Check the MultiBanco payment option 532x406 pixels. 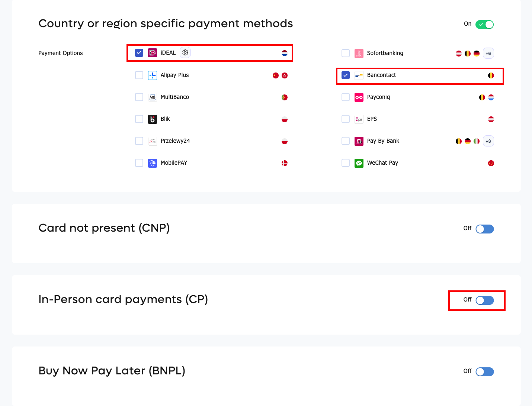tap(139, 97)
